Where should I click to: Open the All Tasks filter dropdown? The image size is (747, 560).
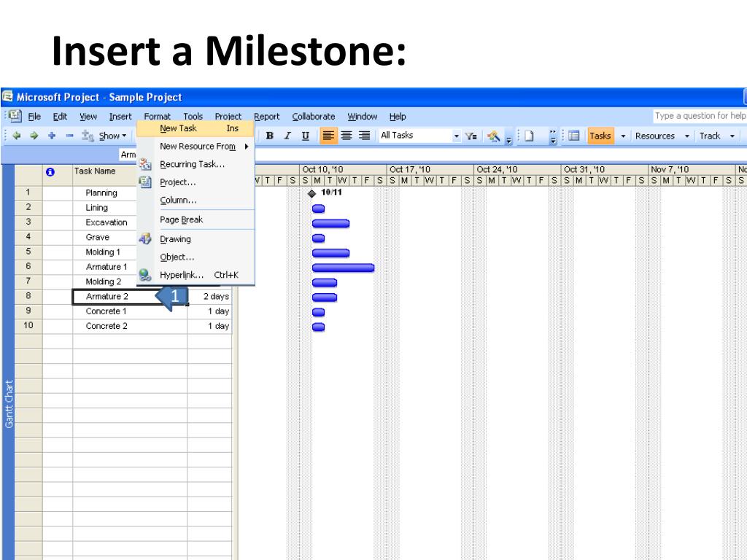(x=456, y=136)
